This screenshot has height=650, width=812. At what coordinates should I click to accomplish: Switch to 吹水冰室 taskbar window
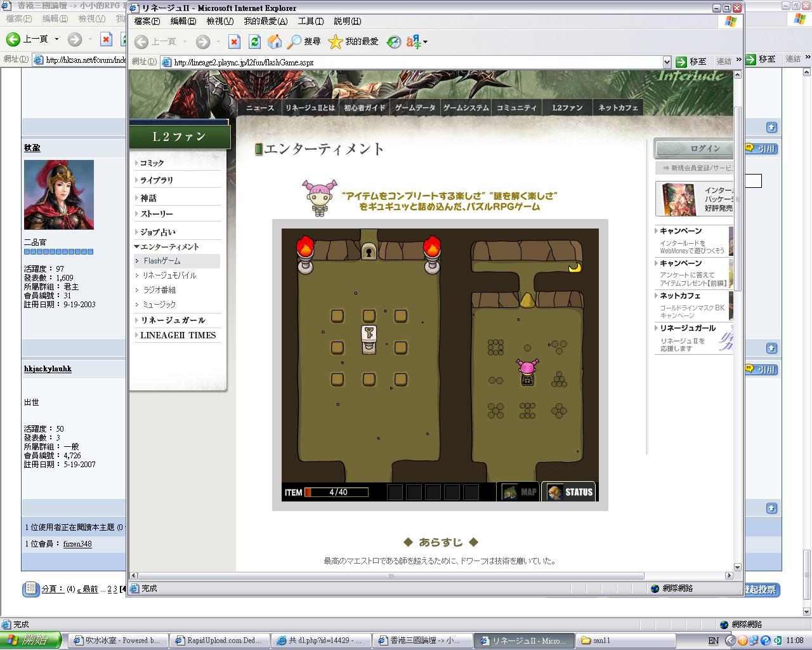point(118,640)
